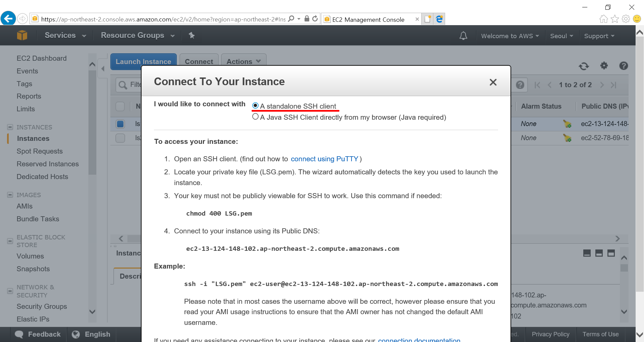Open AMIs in sidebar
The width and height of the screenshot is (644, 342).
(x=24, y=206)
